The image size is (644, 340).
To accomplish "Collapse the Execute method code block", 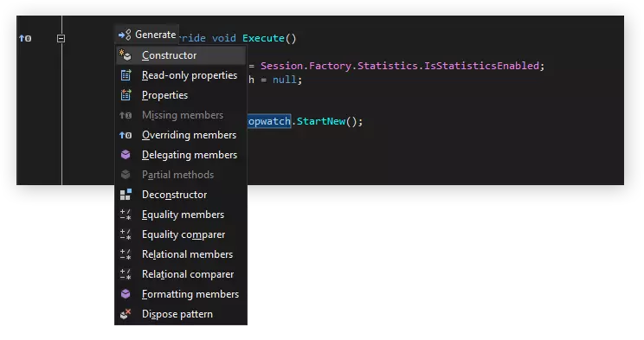I will (x=61, y=38).
